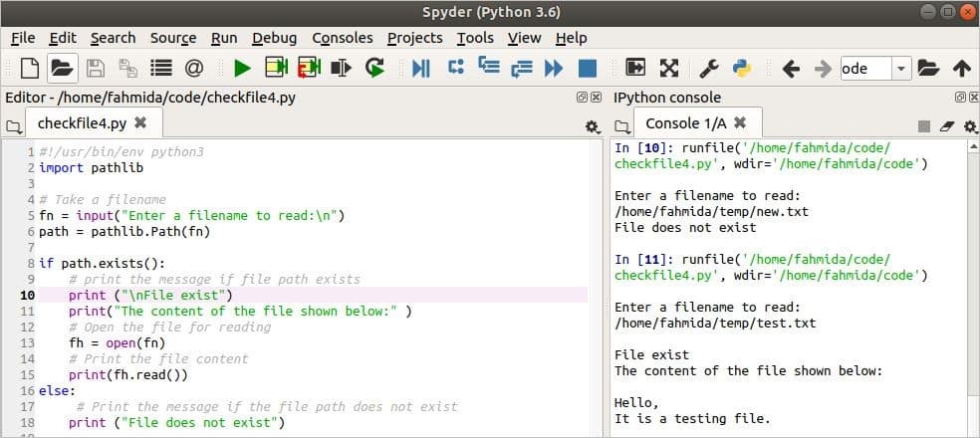Toggle fullscreen mode icon
The width and height of the screenshot is (980, 438).
668,68
